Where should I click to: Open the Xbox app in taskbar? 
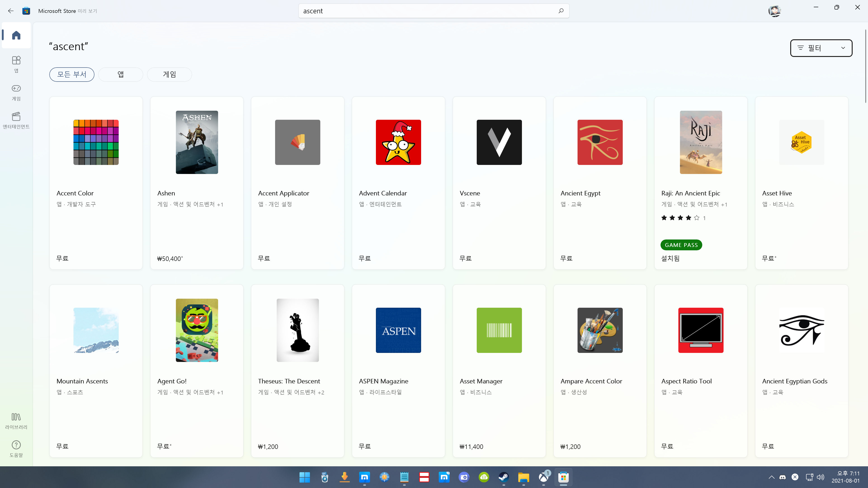[x=543, y=477]
